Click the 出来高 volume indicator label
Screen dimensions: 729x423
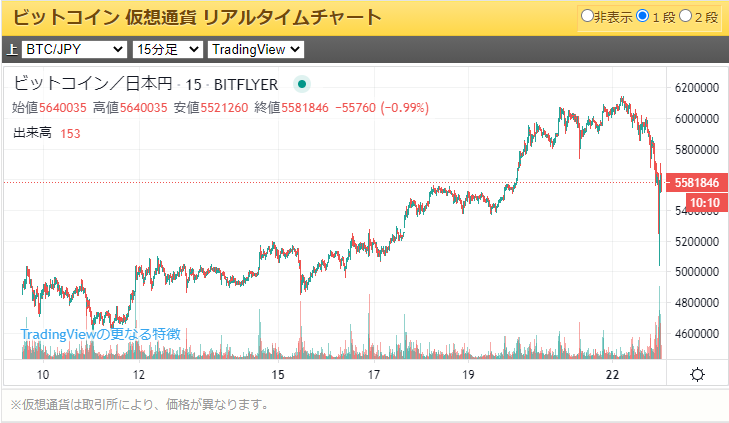[32, 133]
